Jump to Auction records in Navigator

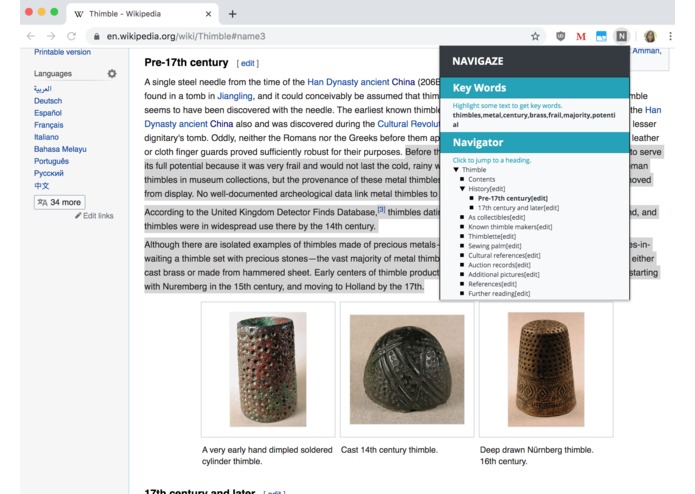(499, 265)
